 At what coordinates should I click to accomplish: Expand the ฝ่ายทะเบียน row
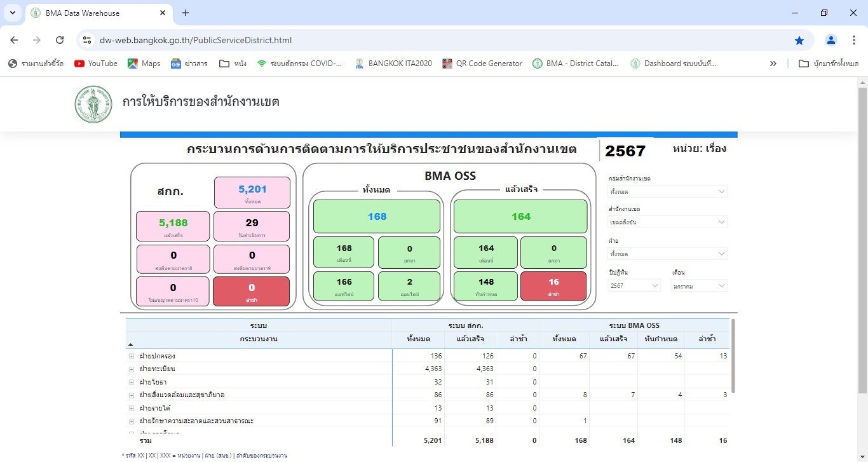tap(132, 369)
